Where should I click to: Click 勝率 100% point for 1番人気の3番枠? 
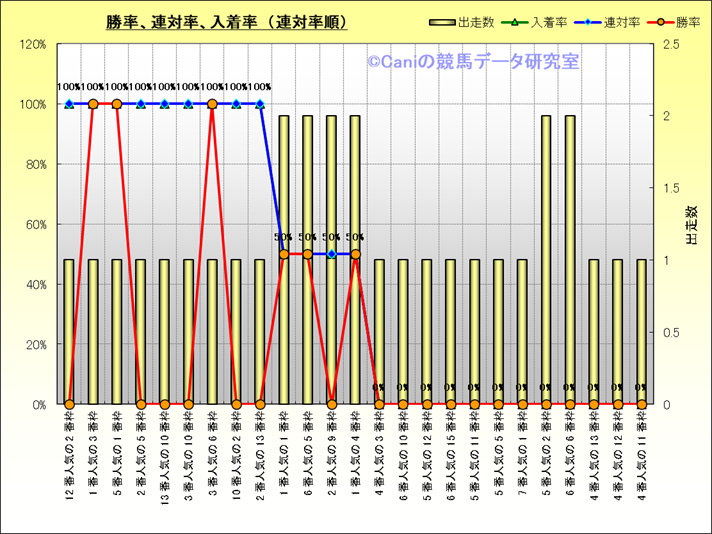point(93,104)
